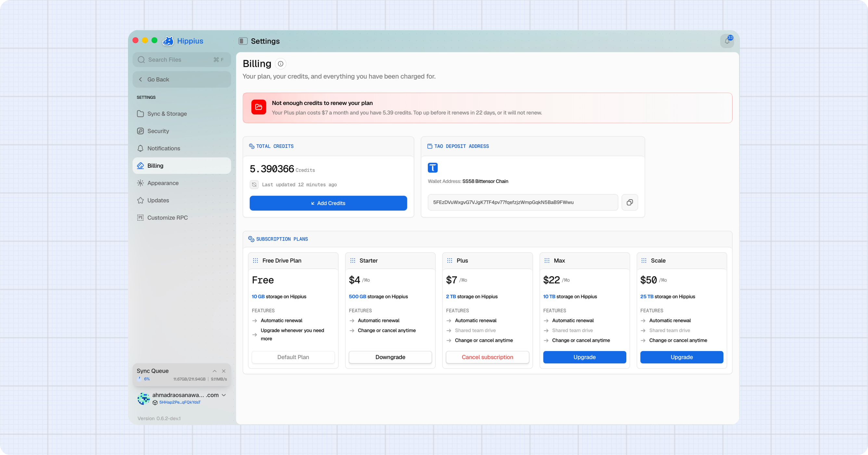The width and height of the screenshot is (868, 455).
Task: Close the Sync Queue panel
Action: click(x=224, y=371)
